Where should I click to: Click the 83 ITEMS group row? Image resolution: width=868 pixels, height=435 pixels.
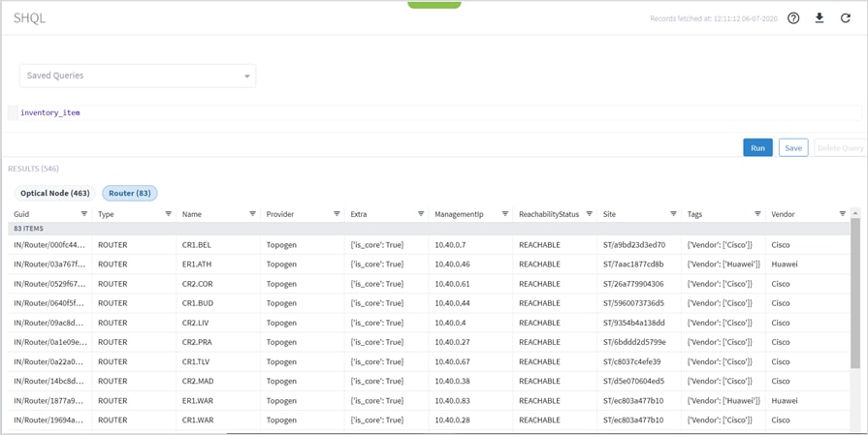pos(429,229)
